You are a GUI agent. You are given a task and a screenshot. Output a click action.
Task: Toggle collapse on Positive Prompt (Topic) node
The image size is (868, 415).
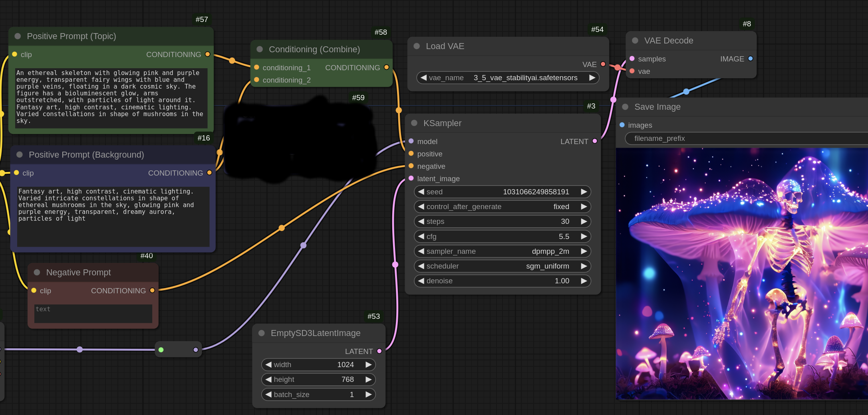(18, 36)
